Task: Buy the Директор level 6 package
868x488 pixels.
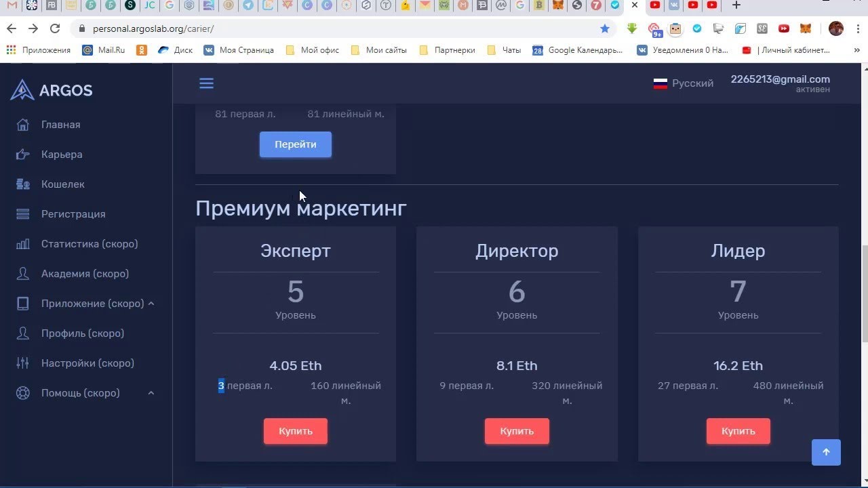Action: pos(517,431)
